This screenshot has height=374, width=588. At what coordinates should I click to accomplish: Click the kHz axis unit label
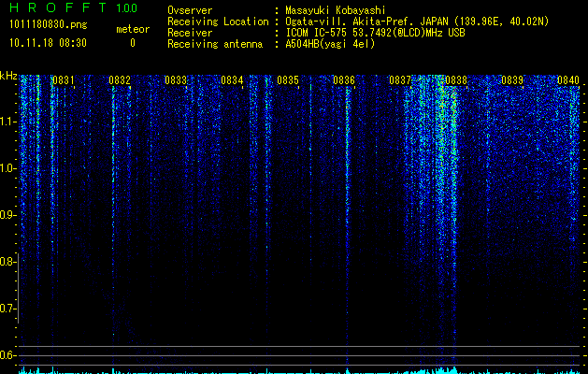(8, 76)
